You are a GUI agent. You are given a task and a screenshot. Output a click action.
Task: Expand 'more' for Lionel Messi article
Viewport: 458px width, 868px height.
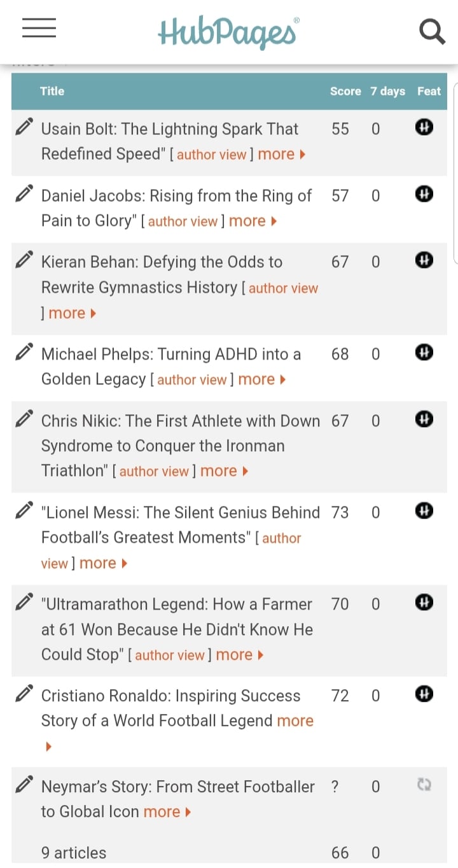click(103, 563)
